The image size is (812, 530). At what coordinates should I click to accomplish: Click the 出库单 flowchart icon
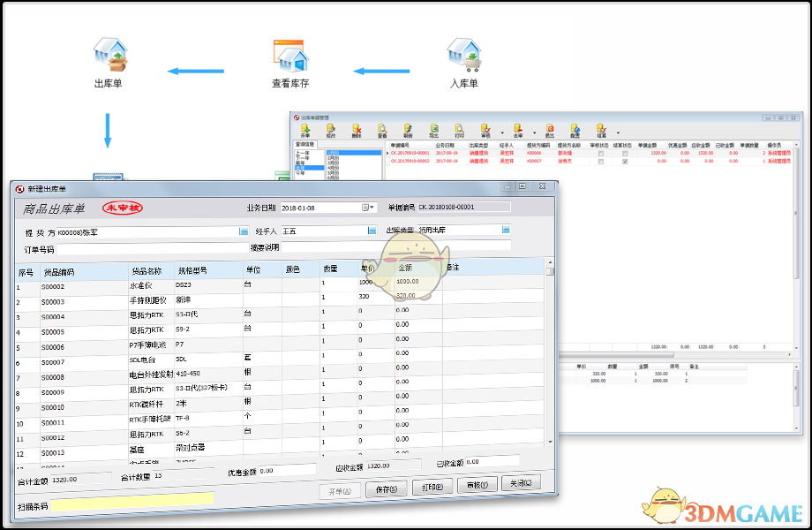(109, 56)
